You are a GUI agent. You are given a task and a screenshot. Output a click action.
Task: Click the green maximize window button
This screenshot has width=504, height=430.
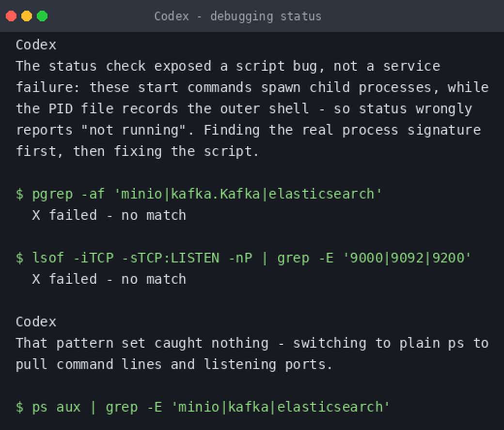42,16
